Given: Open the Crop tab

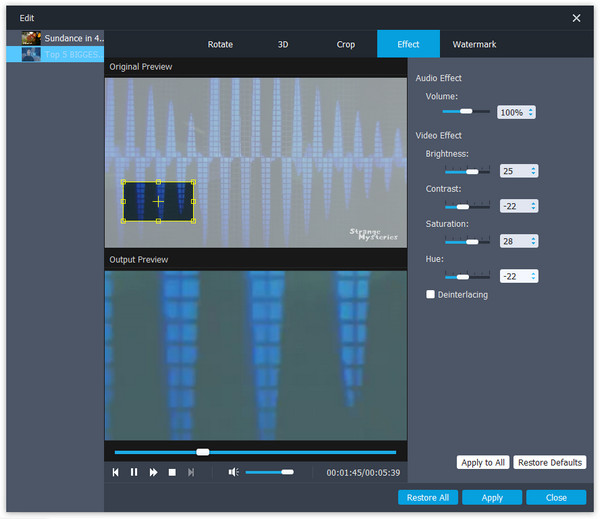Looking at the screenshot, I should click(346, 44).
